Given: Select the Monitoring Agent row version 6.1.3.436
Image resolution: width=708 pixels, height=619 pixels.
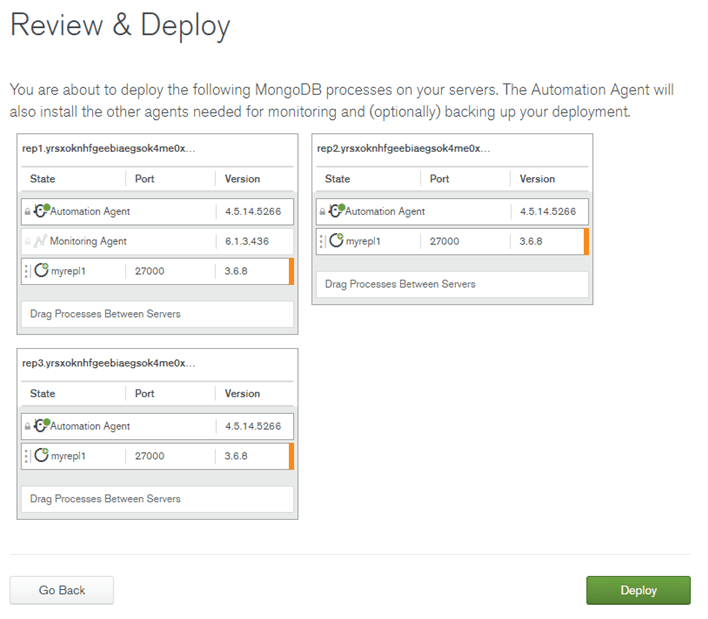Looking at the screenshot, I should click(247, 241).
